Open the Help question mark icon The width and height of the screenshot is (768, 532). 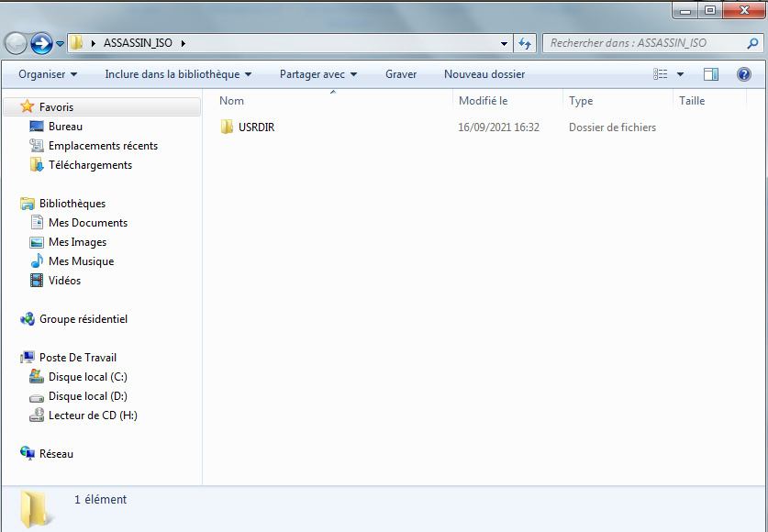pyautogui.click(x=744, y=74)
